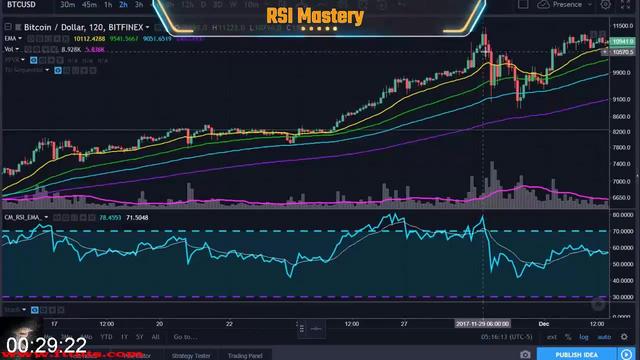Image resolution: width=640 pixels, height=360 pixels.
Task: Open the Trading Panel tab
Action: [245, 356]
